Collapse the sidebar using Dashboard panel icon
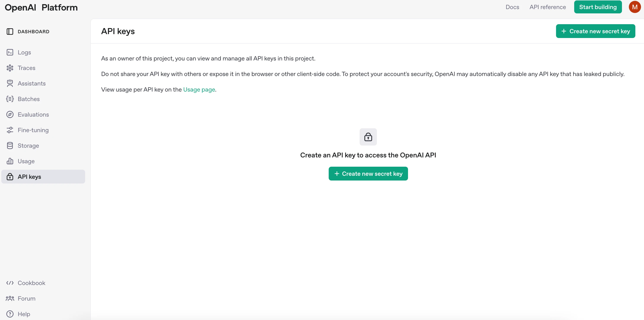The width and height of the screenshot is (644, 320). click(x=10, y=32)
